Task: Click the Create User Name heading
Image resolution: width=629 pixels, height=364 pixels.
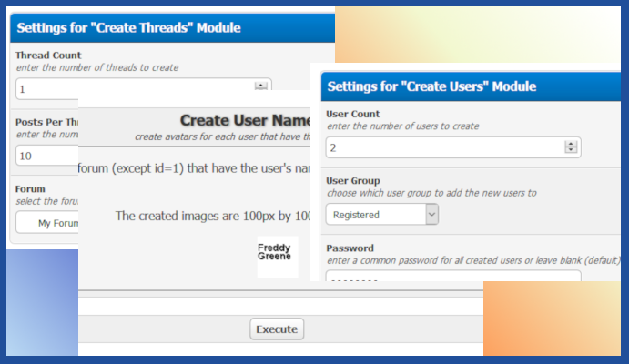Action: pos(246,120)
